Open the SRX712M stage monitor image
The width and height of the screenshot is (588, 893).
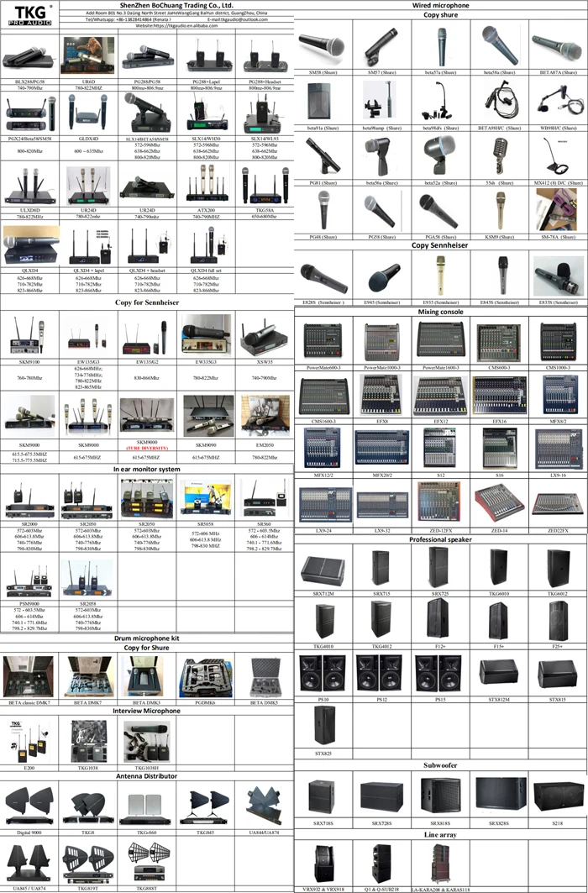coord(323,570)
